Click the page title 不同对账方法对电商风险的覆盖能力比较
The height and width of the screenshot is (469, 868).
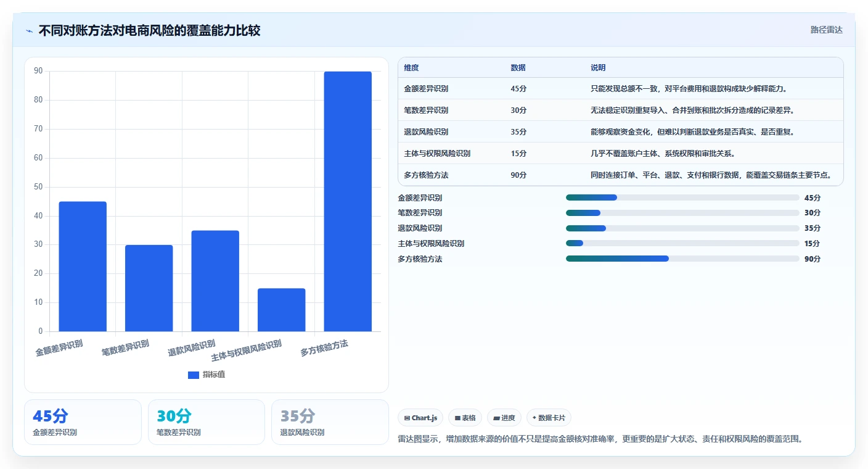coord(149,30)
